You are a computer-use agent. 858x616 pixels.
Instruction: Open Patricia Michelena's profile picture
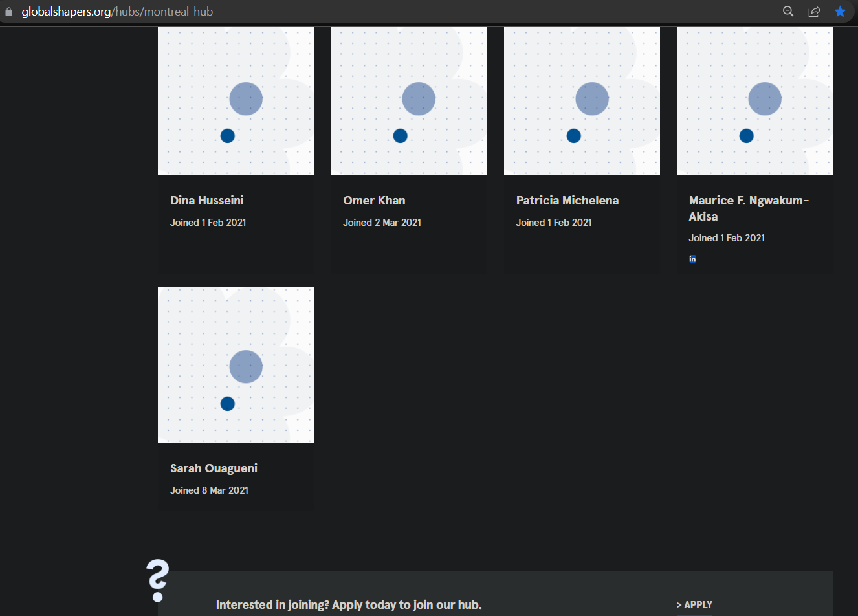[x=582, y=100]
